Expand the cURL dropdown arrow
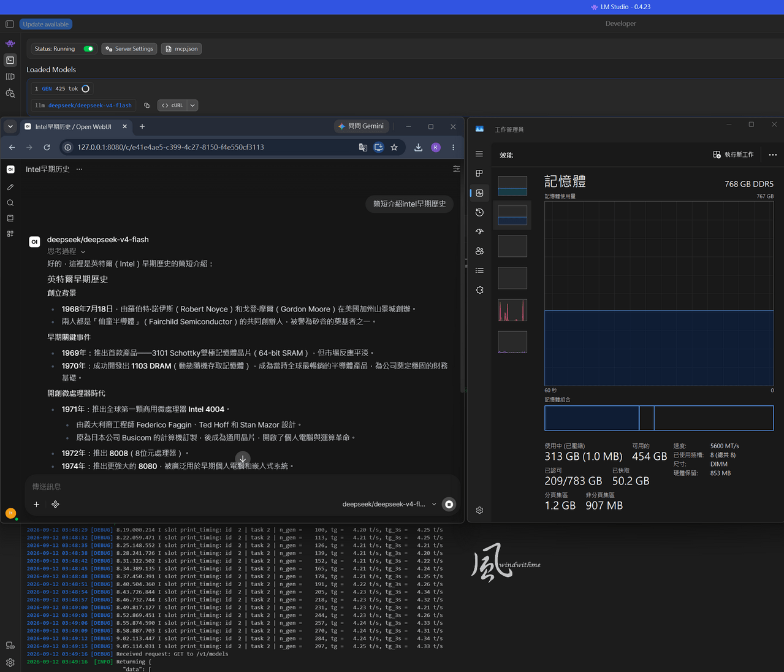Screen dimensions: 784x672 point(192,105)
